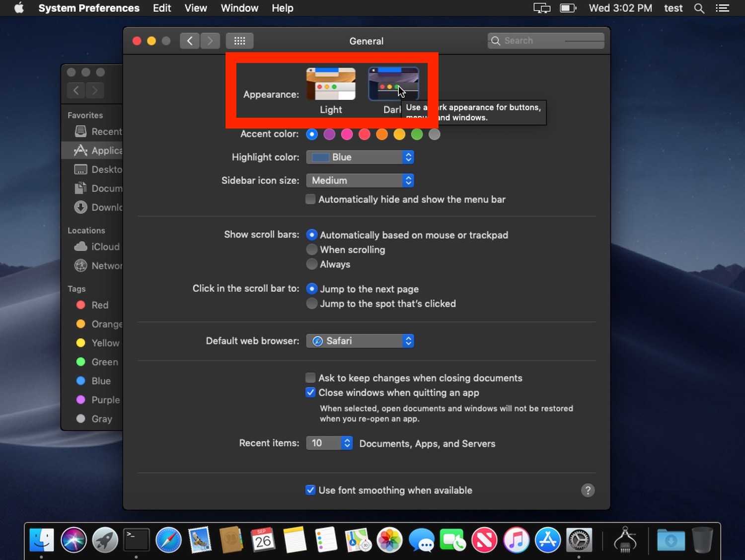The image size is (745, 560).
Task: Open the View menu
Action: 196,8
